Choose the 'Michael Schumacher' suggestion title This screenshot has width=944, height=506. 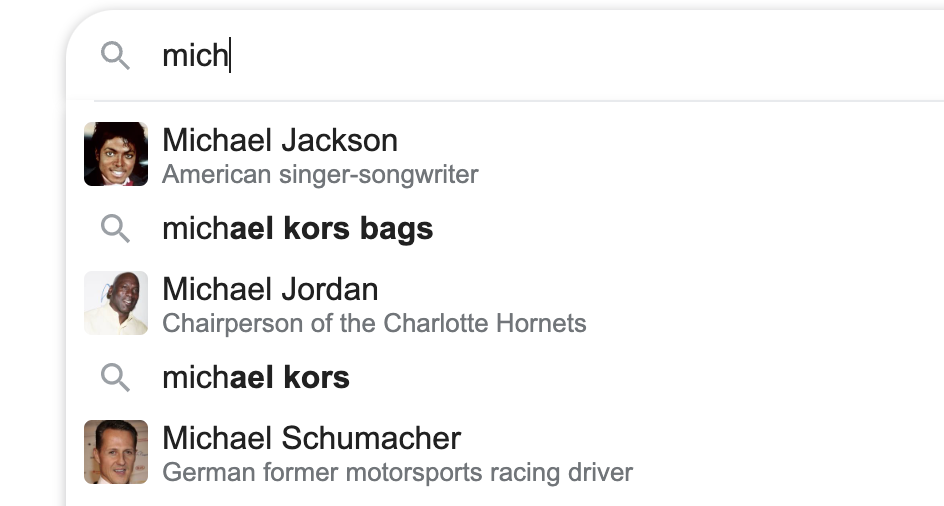click(x=311, y=438)
